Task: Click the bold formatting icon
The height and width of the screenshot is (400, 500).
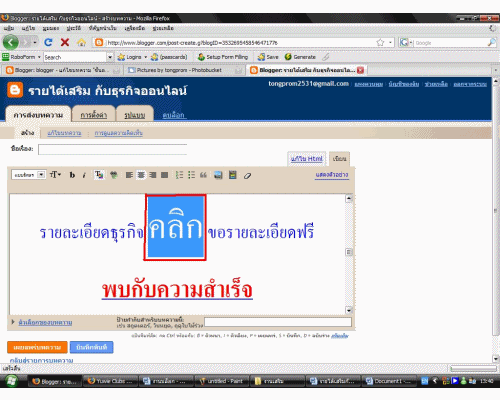Action: [72, 175]
